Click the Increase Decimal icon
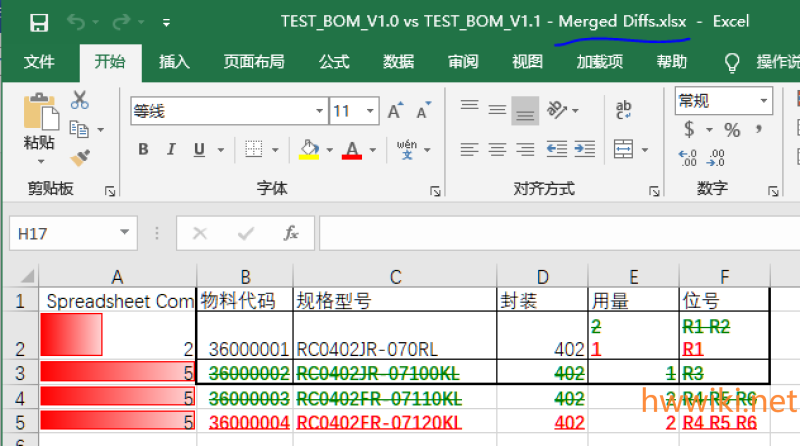 (x=687, y=158)
